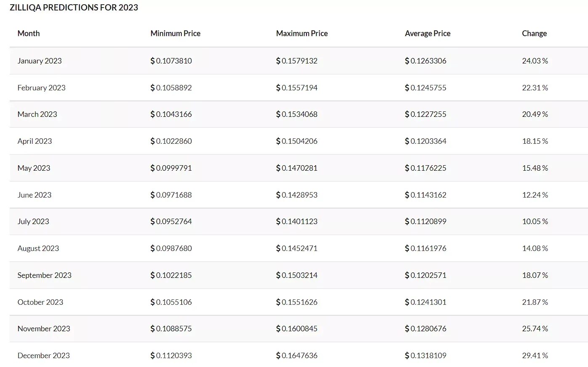Image resolution: width=588 pixels, height=367 pixels.
Task: Select the January 2023 row label
Action: coord(40,61)
